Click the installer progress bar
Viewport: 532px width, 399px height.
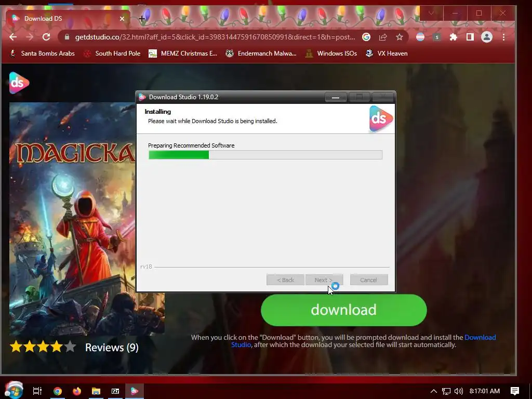(x=265, y=155)
